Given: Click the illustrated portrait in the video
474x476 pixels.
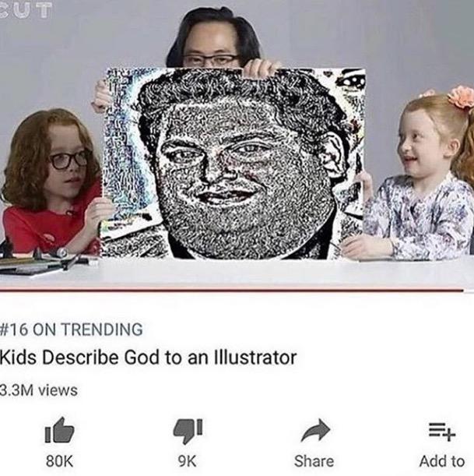Looking at the screenshot, I should [x=233, y=164].
